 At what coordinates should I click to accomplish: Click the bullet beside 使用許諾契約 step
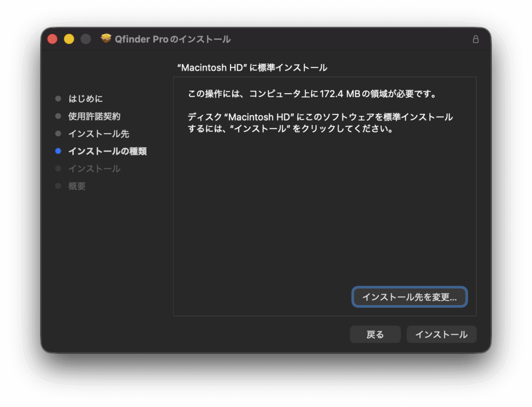tap(58, 116)
